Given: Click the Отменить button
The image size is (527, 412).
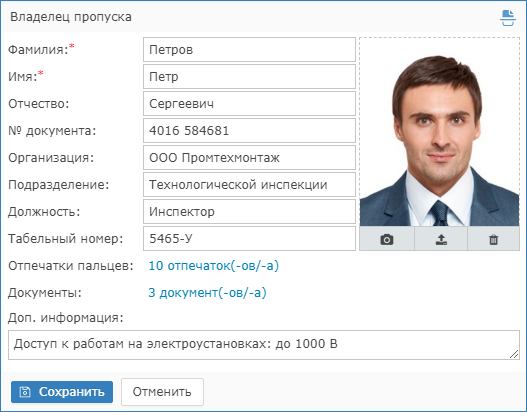Looking at the screenshot, I should [x=162, y=392].
